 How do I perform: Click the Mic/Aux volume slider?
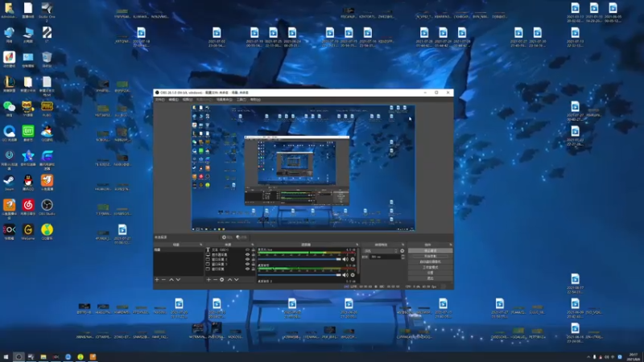click(x=299, y=259)
